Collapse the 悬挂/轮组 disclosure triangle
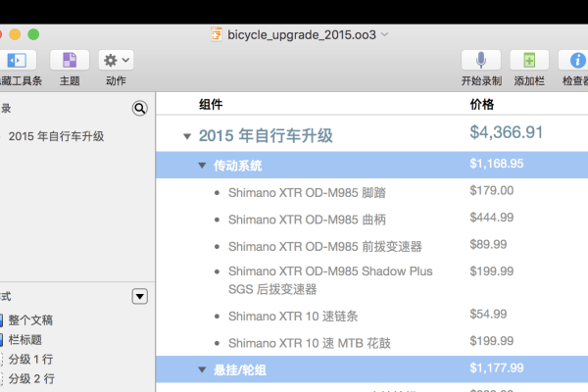This screenshot has height=392, width=588. [202, 369]
